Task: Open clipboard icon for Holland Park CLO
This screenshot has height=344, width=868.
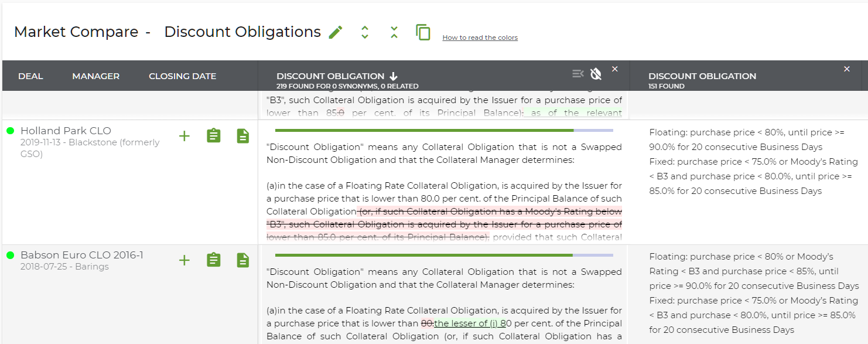Action: [x=214, y=136]
